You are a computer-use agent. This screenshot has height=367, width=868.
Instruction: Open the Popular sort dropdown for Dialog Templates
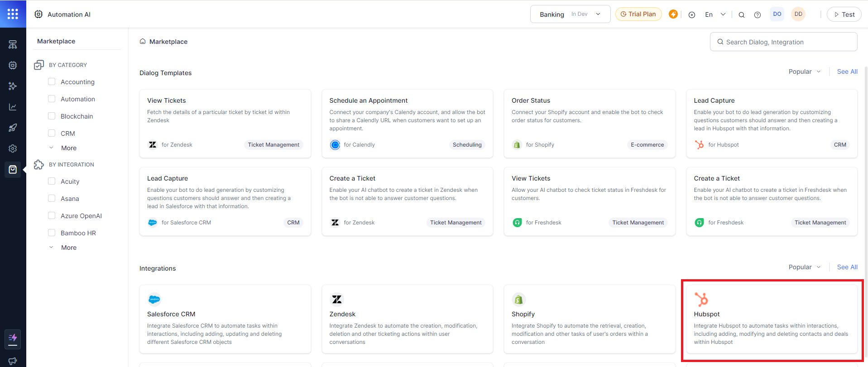[x=804, y=71]
